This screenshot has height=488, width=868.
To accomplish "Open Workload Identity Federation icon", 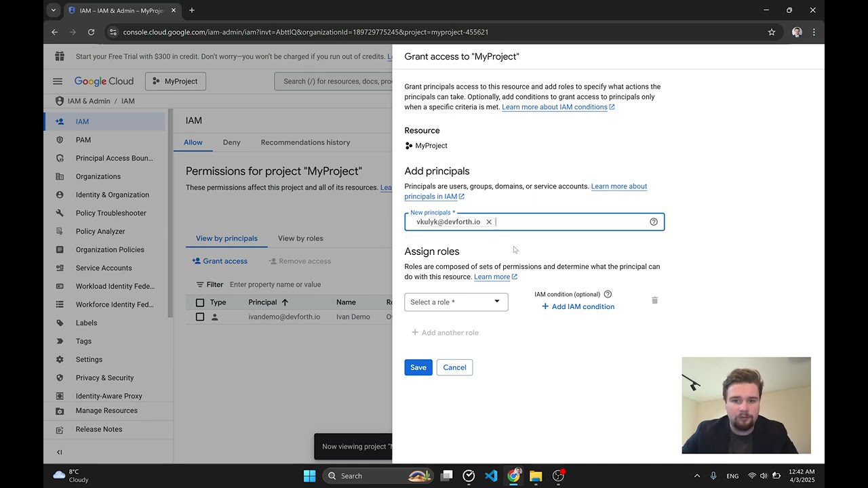I will (x=60, y=286).
